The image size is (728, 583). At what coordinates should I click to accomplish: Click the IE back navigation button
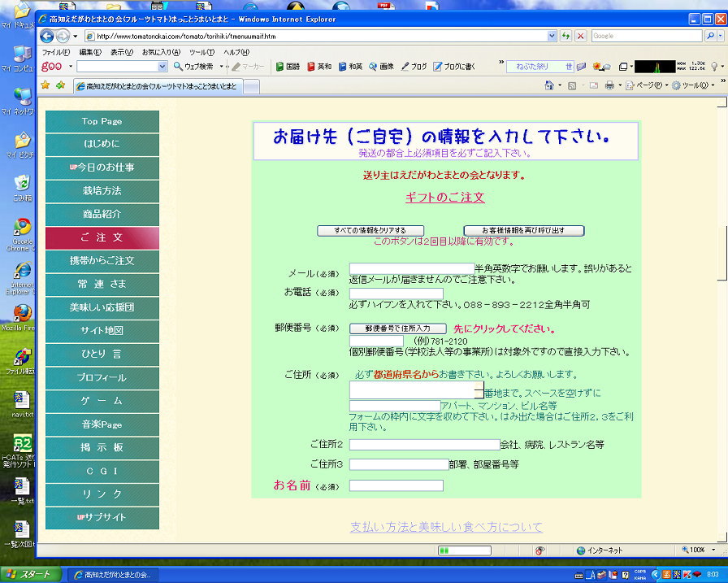pos(46,36)
